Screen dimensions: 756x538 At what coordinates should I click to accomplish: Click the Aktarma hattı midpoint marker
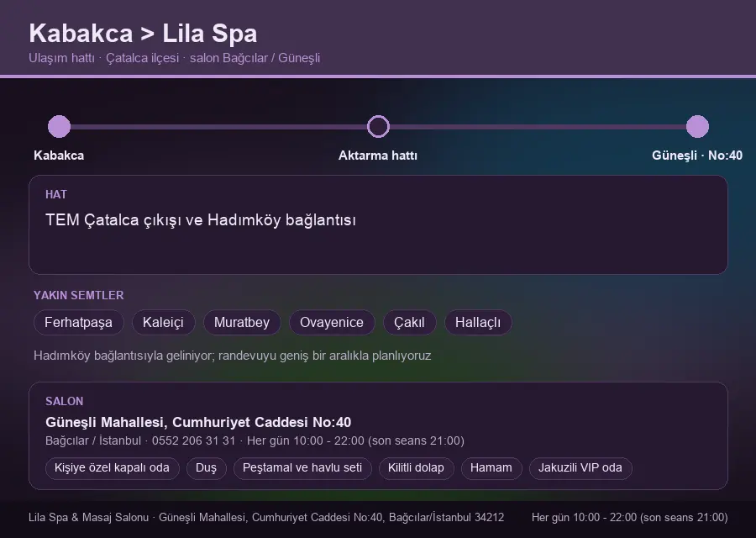pyautogui.click(x=378, y=126)
